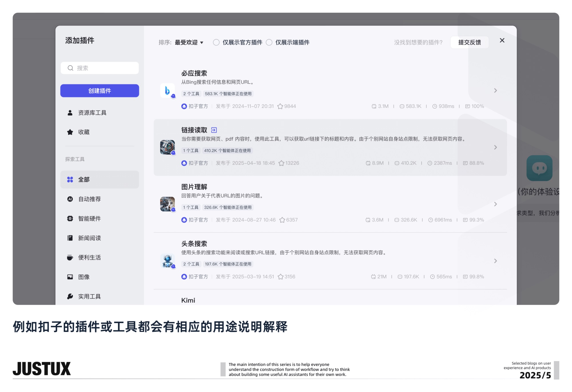The image size is (572, 392).
Task: Expand details of 必应搜索 plugin
Action: (495, 90)
